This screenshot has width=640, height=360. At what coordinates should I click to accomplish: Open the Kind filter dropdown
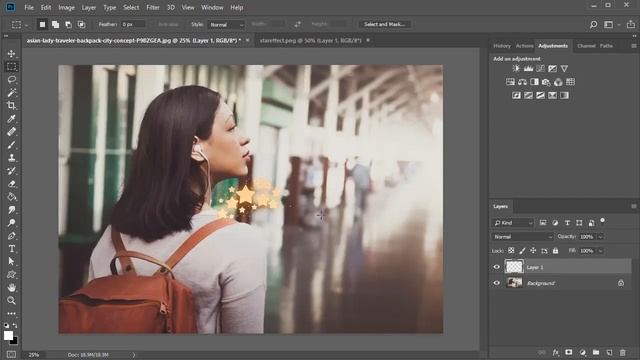[x=513, y=223]
